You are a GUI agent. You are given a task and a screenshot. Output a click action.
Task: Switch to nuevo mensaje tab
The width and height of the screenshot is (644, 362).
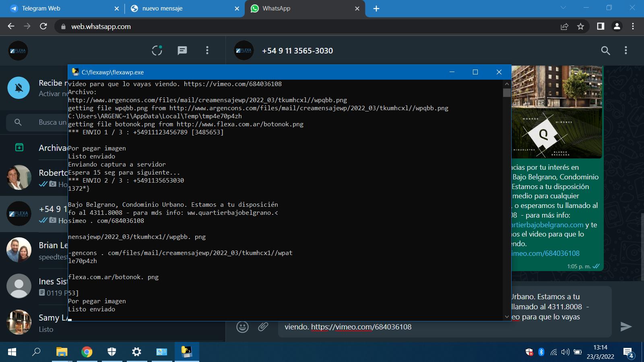(184, 8)
